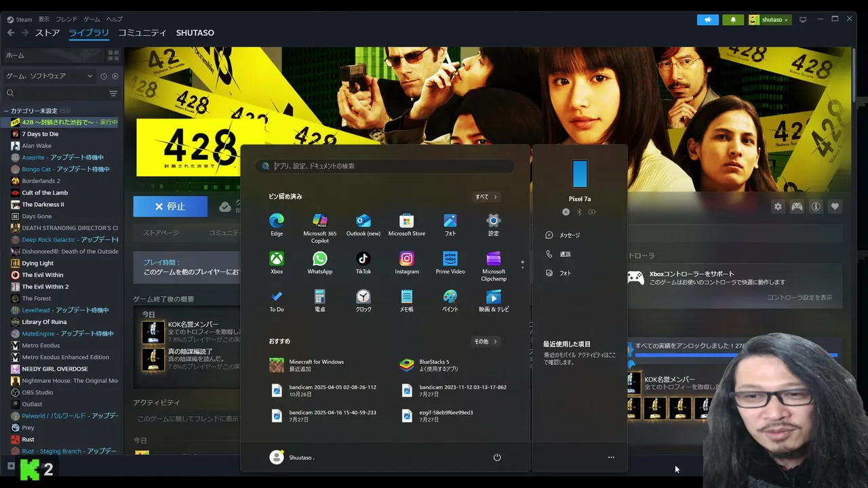This screenshot has width=868, height=488.
Task: Show game info icon in Steam
Action: [x=816, y=207]
